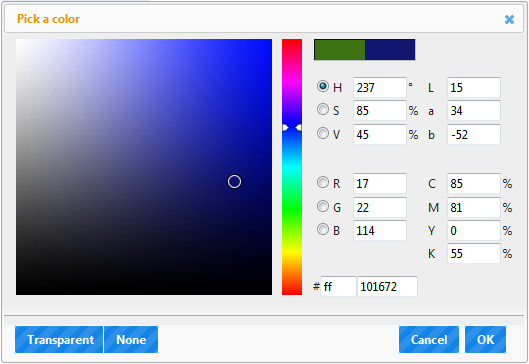This screenshot has width=529, height=364.
Task: Select the B blue radio button
Action: pyautogui.click(x=323, y=229)
